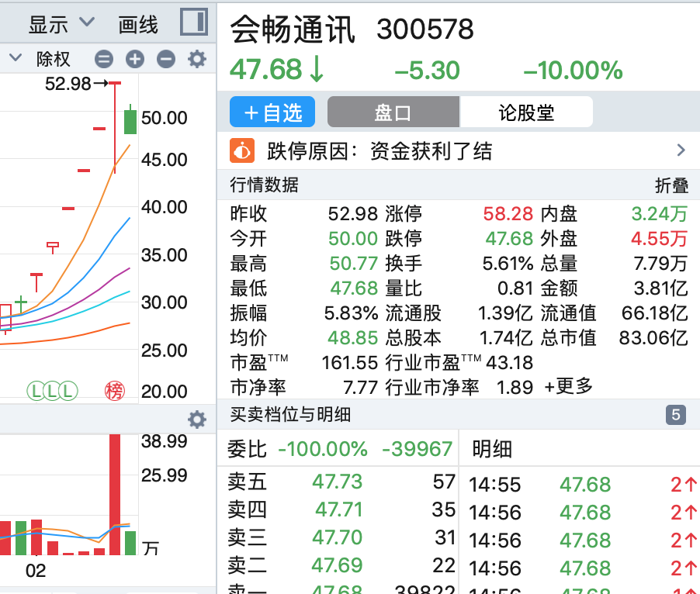Open K-line chart settings gear
700x594 pixels.
click(x=197, y=59)
